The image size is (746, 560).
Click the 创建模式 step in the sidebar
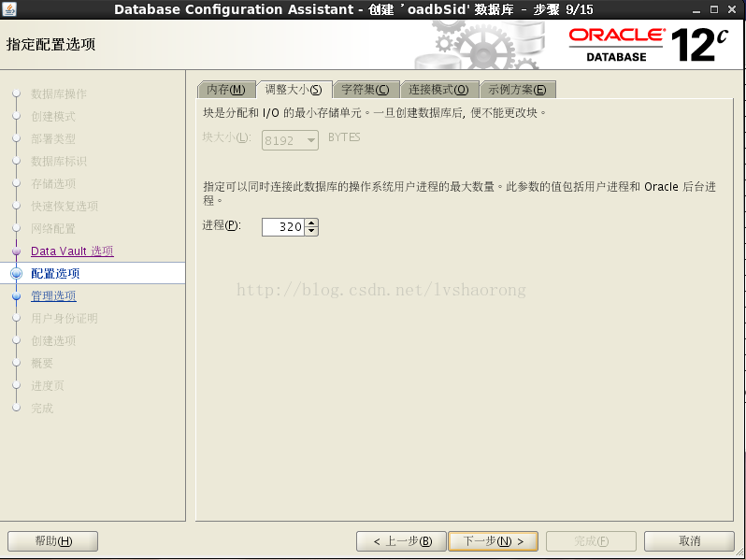click(x=53, y=116)
